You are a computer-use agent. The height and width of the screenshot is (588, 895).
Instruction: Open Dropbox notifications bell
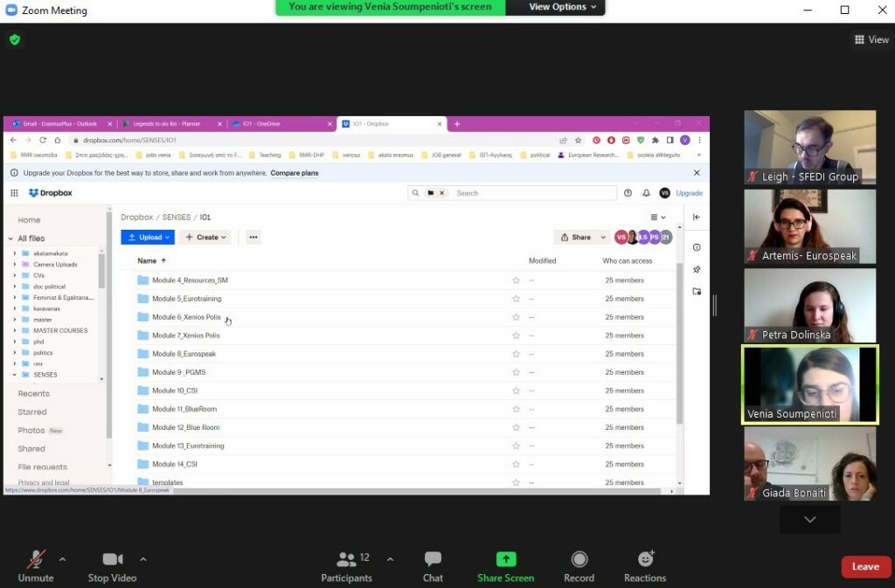tap(646, 193)
